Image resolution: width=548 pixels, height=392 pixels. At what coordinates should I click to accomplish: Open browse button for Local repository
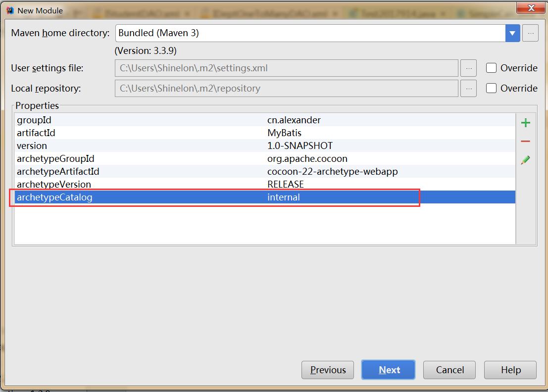coord(468,89)
